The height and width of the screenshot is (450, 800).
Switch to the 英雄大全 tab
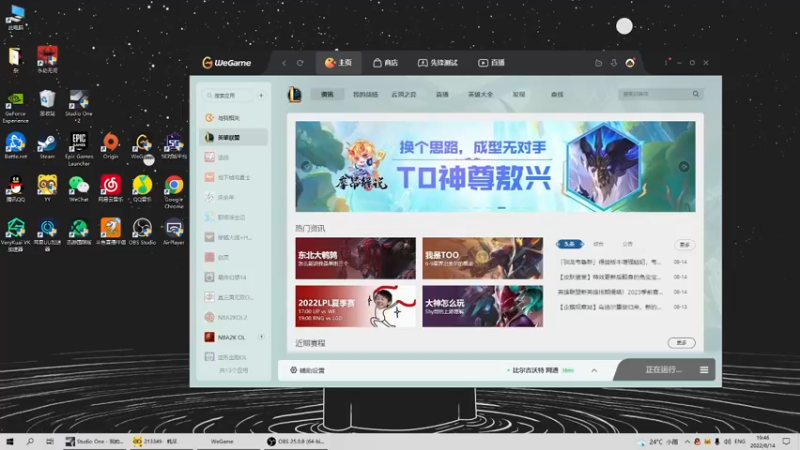coord(481,94)
